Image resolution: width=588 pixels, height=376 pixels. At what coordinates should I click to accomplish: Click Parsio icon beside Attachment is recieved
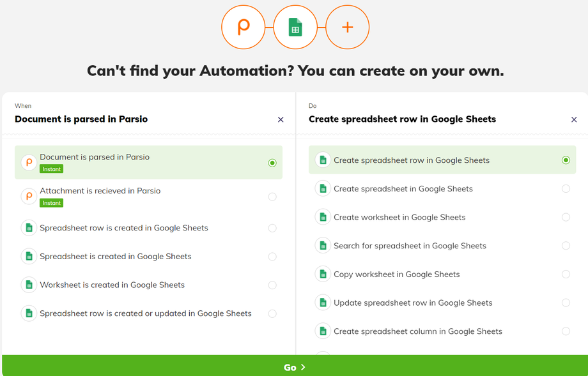(28, 196)
